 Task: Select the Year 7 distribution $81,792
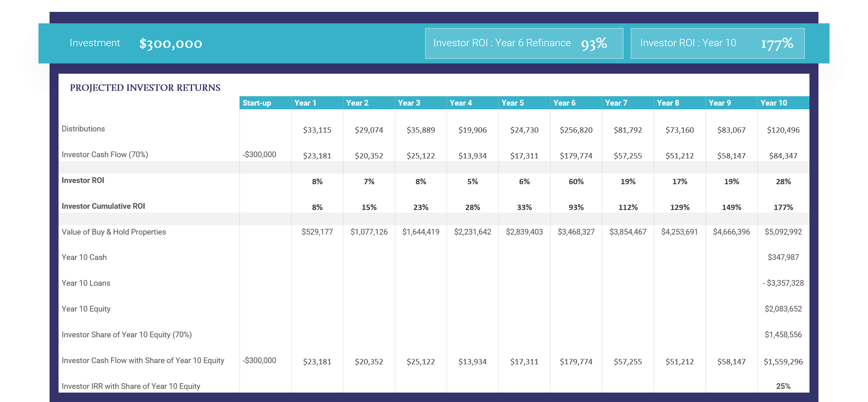628,130
